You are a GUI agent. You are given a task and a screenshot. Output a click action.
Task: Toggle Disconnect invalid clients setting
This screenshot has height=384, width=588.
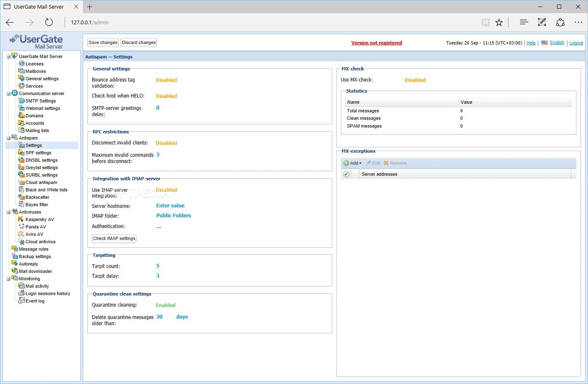point(166,143)
